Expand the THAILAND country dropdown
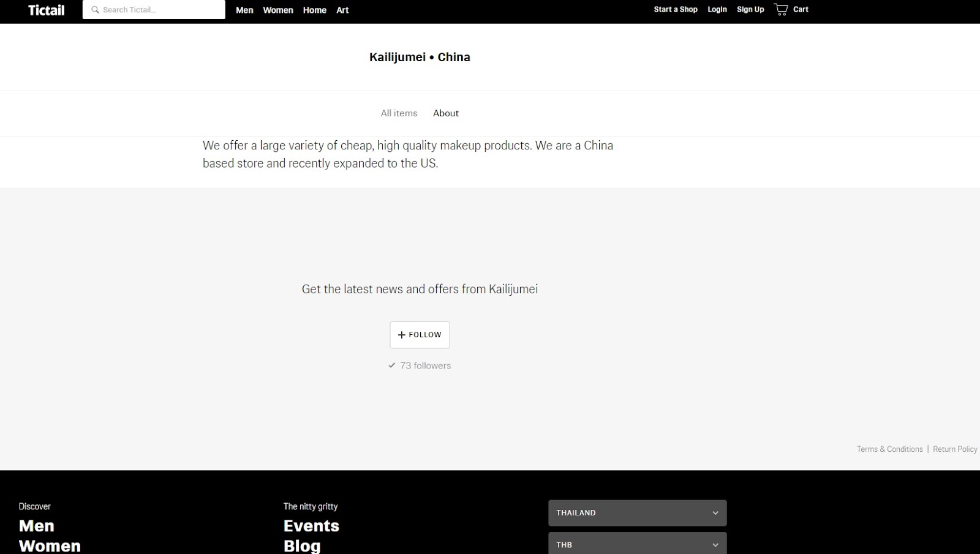980x554 pixels. coord(638,513)
